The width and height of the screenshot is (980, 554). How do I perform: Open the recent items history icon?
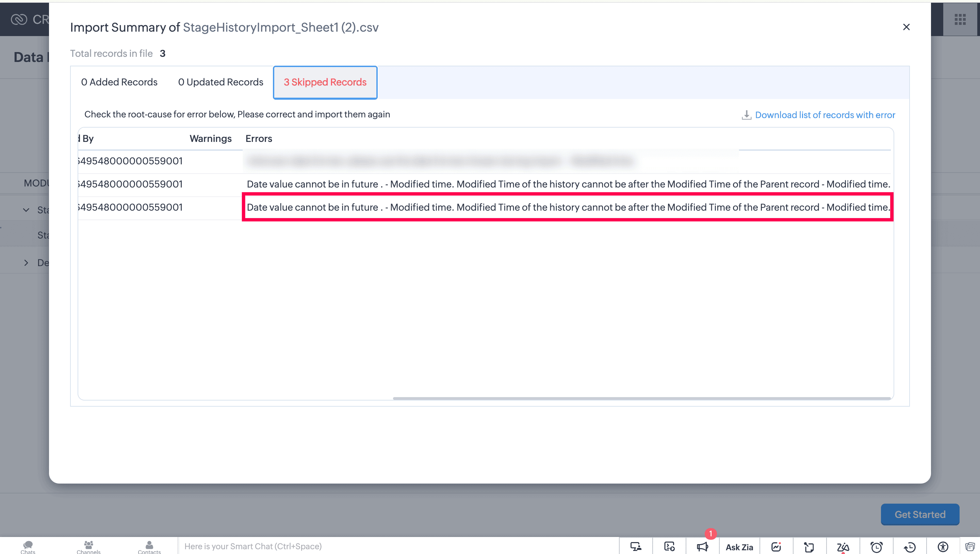[x=910, y=547]
